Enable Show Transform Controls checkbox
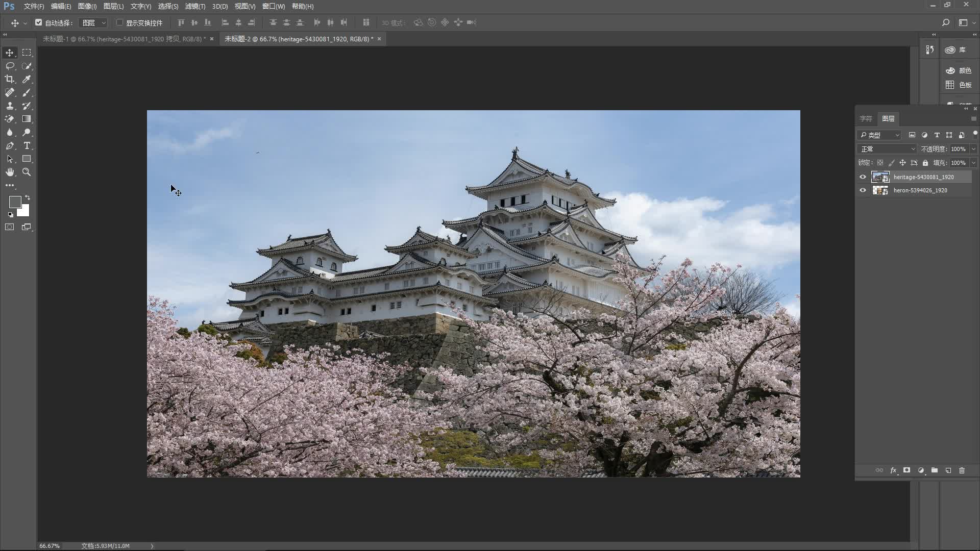Image resolution: width=980 pixels, height=551 pixels. tap(119, 22)
